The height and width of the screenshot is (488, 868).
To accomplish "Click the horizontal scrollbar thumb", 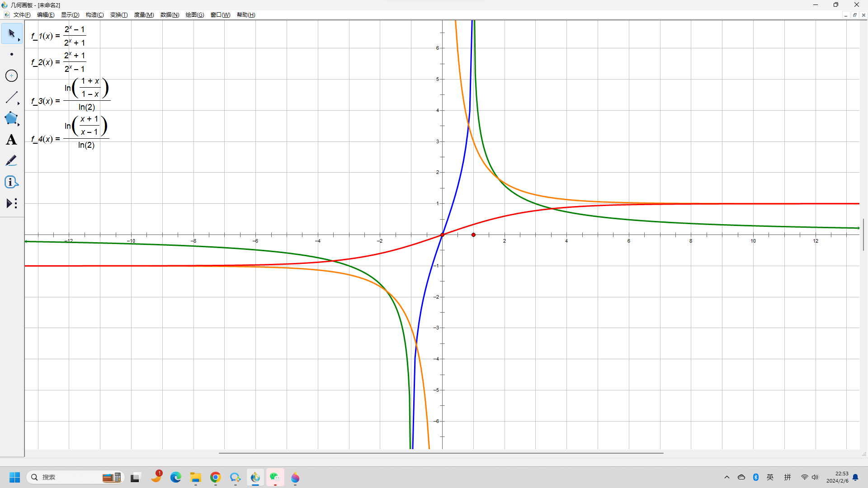I will coord(441,453).
